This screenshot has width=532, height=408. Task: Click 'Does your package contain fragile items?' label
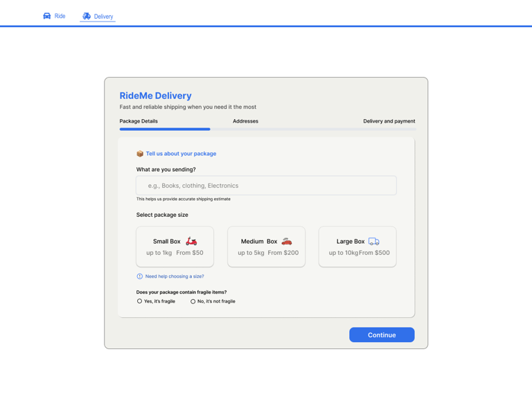(x=181, y=292)
